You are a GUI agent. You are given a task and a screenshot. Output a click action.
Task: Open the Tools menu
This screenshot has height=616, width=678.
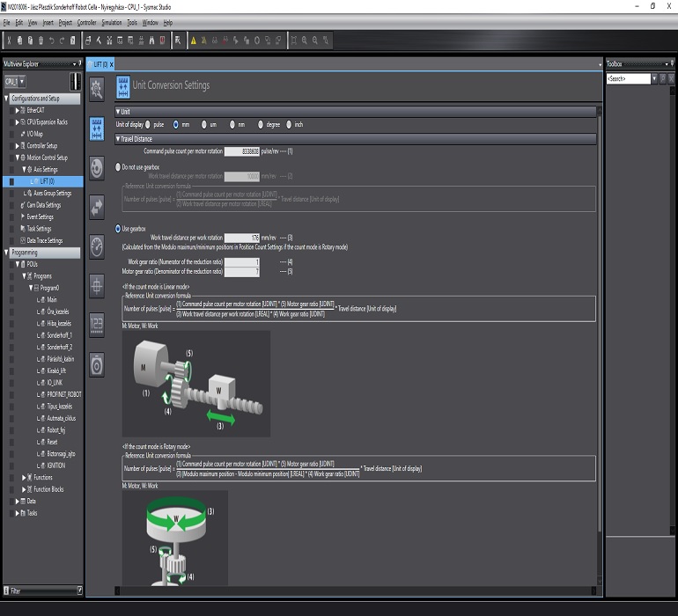(132, 23)
